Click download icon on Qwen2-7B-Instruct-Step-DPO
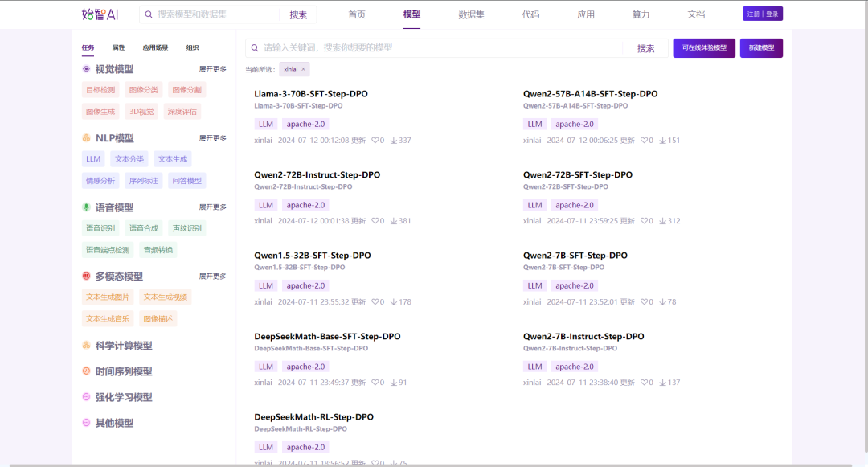The image size is (868, 467). pos(662,383)
